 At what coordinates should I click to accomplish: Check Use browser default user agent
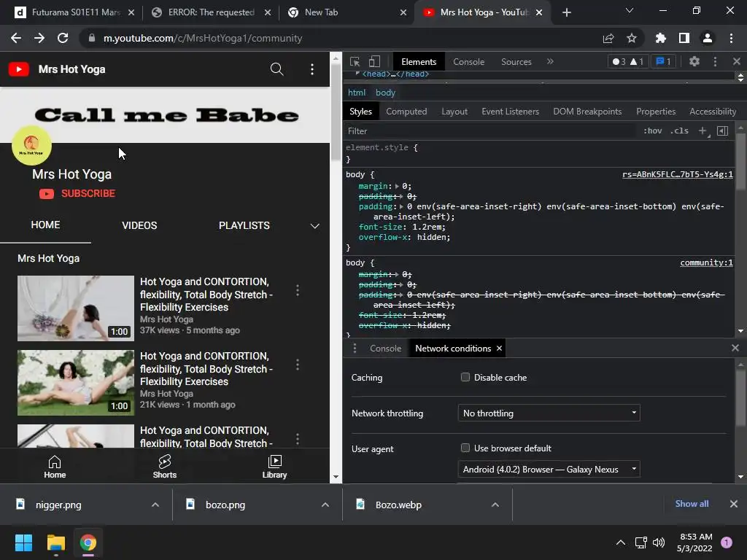coord(465,448)
